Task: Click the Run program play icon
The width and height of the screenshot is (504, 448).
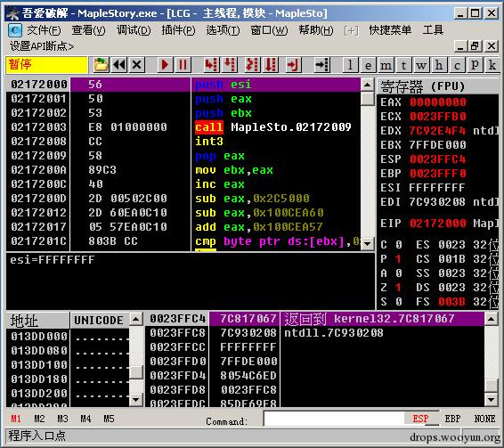Action: click(x=165, y=65)
